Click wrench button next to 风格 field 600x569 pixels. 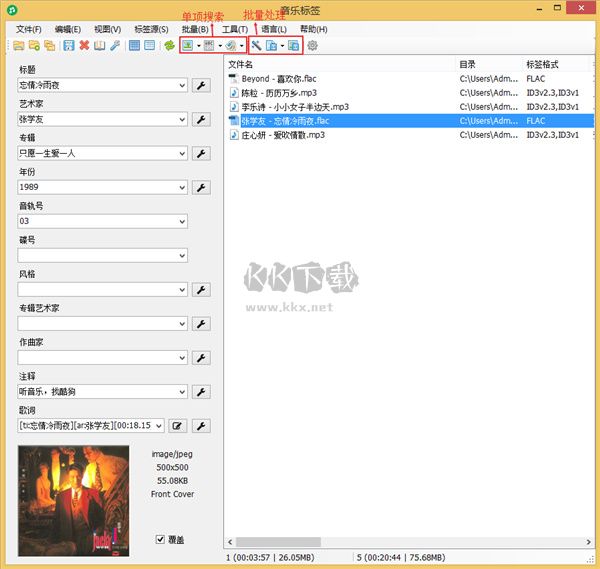[201, 290]
